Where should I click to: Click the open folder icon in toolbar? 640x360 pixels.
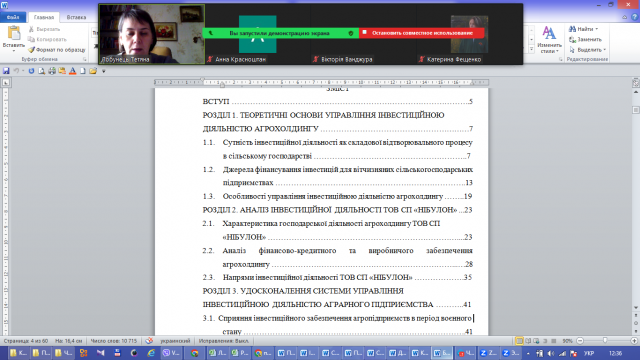(x=93, y=71)
